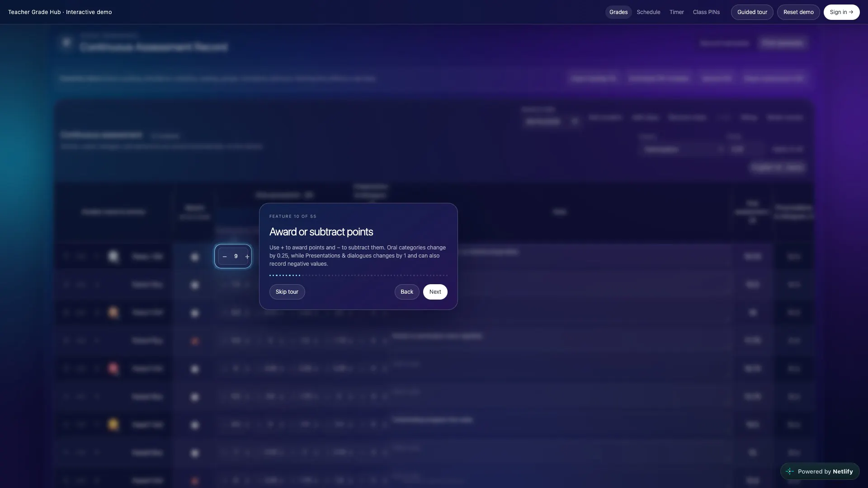
Task: Award a point with the plus button
Action: coord(247,256)
